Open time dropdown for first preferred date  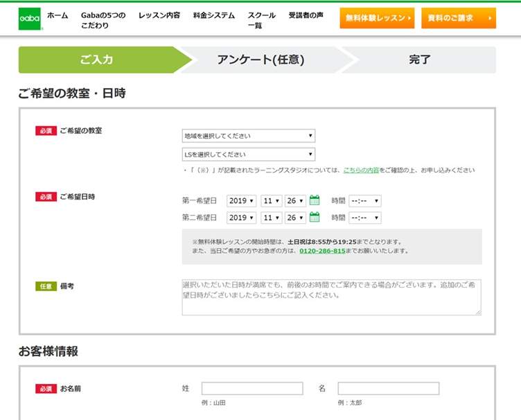pos(364,201)
